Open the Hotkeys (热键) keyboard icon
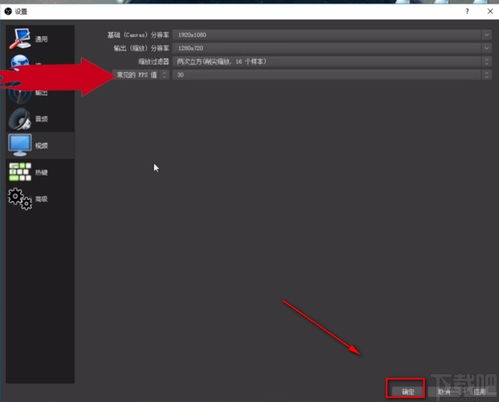The image size is (499, 402). [x=20, y=172]
